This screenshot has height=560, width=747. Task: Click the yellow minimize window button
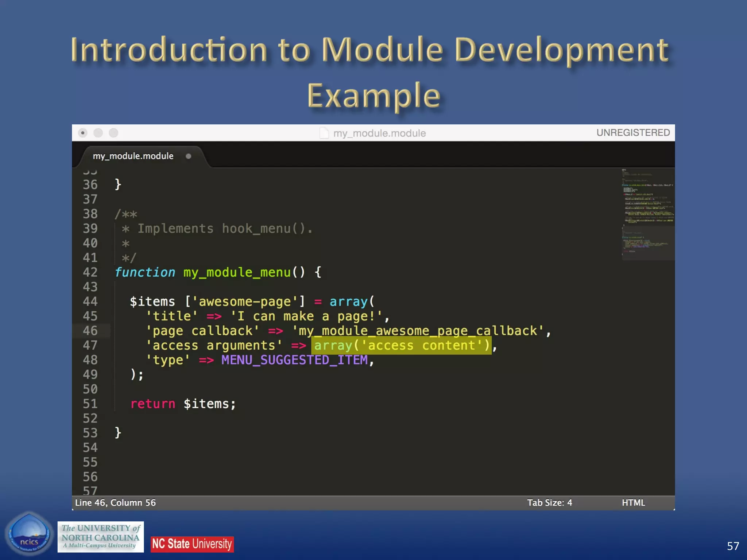[98, 133]
